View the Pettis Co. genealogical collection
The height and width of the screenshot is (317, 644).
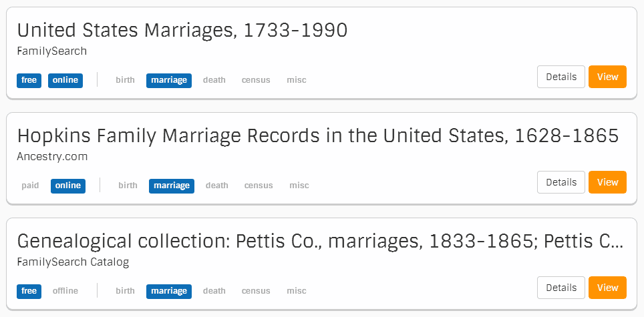pyautogui.click(x=607, y=288)
